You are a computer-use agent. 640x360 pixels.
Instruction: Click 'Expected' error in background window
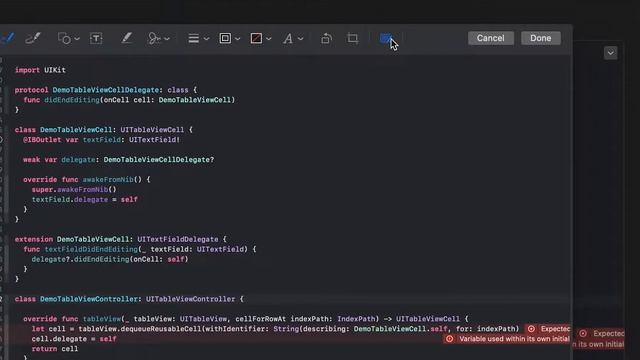[609, 333]
